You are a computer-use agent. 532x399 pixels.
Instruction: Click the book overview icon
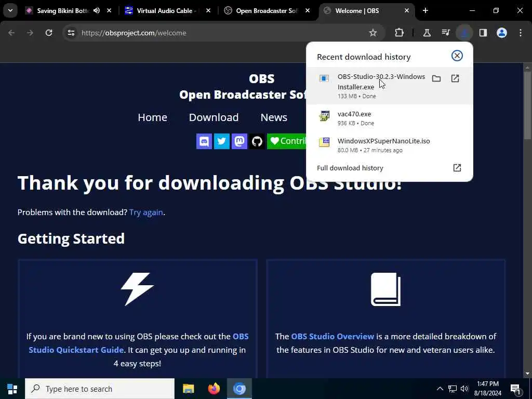pos(385,289)
